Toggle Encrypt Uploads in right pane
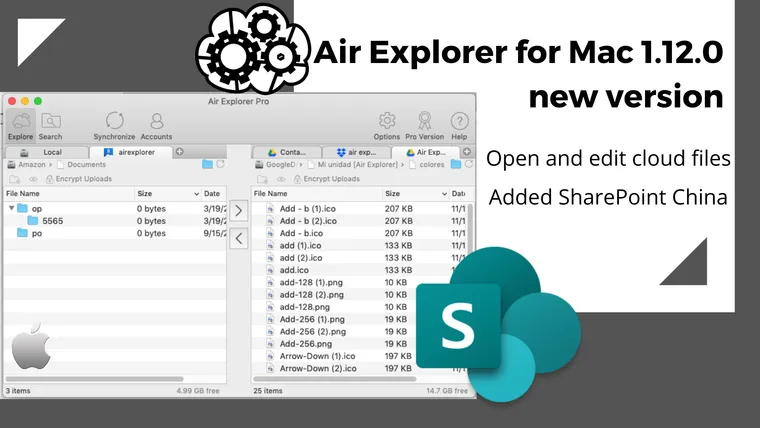The height and width of the screenshot is (428, 760). [327, 179]
